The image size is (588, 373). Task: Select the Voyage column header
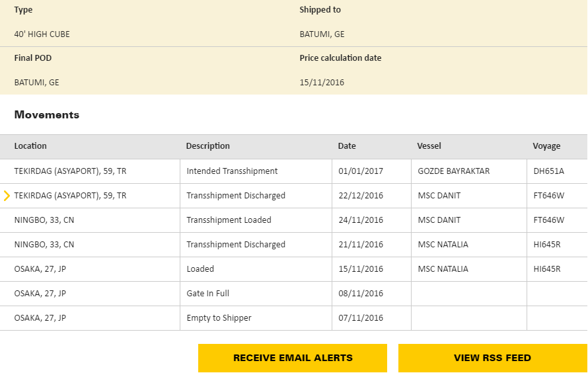pos(546,146)
